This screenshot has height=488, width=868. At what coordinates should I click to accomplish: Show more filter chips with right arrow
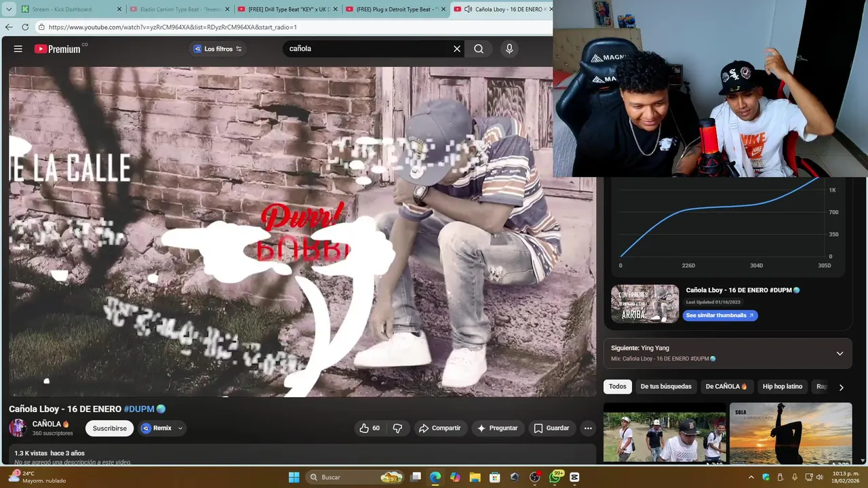click(x=841, y=388)
